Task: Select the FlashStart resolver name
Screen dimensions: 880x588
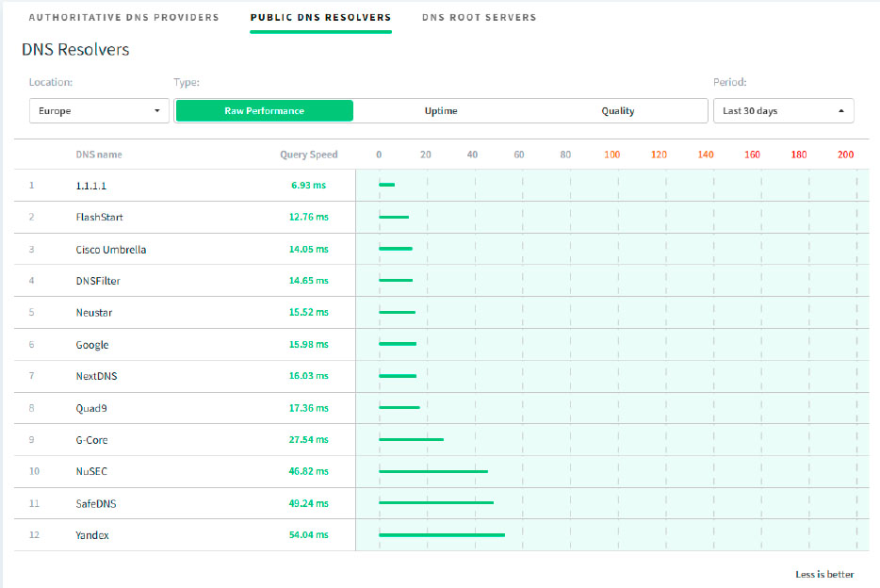Action: (x=99, y=217)
